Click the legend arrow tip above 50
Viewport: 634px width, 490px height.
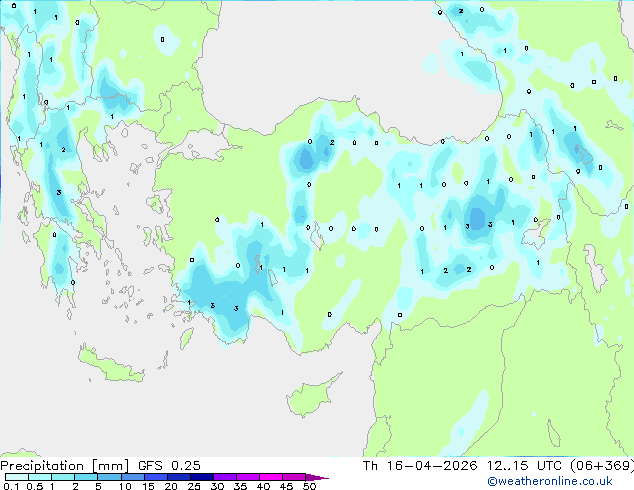[x=317, y=477]
